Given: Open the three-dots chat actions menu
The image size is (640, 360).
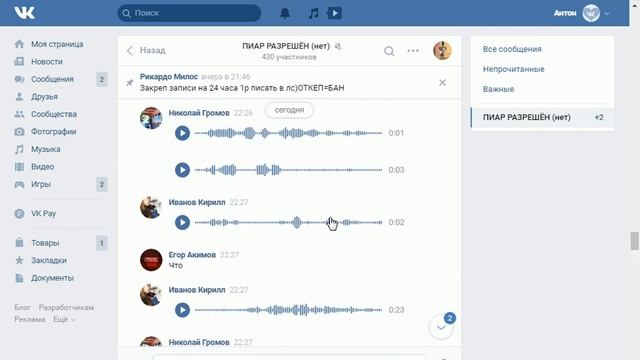Looking at the screenshot, I should [x=413, y=51].
